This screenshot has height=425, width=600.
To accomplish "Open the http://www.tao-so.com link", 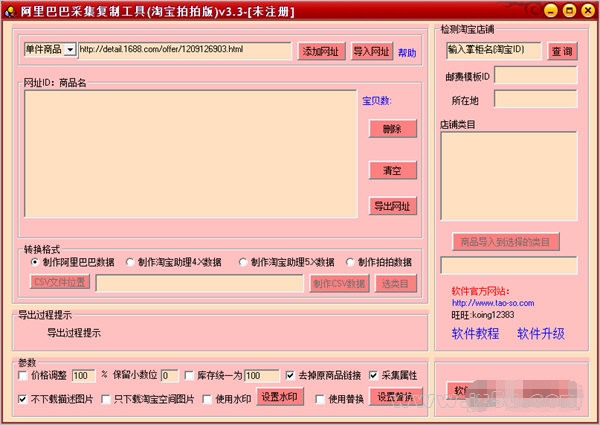I will tap(493, 303).
